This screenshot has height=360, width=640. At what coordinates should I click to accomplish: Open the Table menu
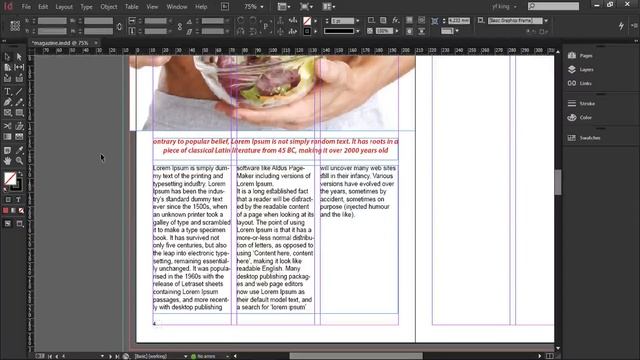click(x=131, y=7)
